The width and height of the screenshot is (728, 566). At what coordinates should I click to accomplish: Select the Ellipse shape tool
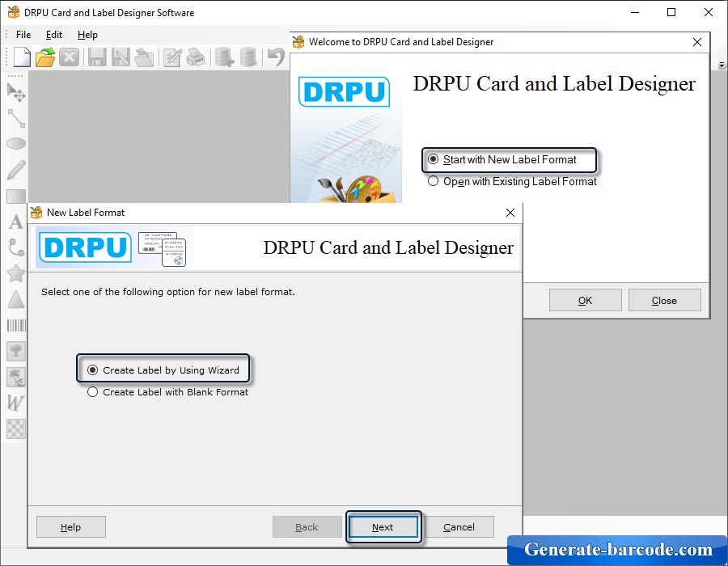(16, 144)
